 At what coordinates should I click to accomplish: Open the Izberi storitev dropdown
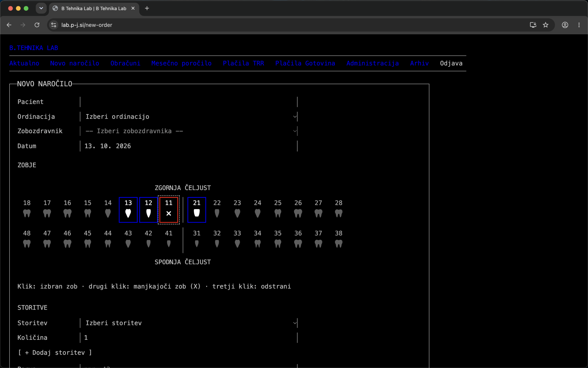(x=189, y=323)
